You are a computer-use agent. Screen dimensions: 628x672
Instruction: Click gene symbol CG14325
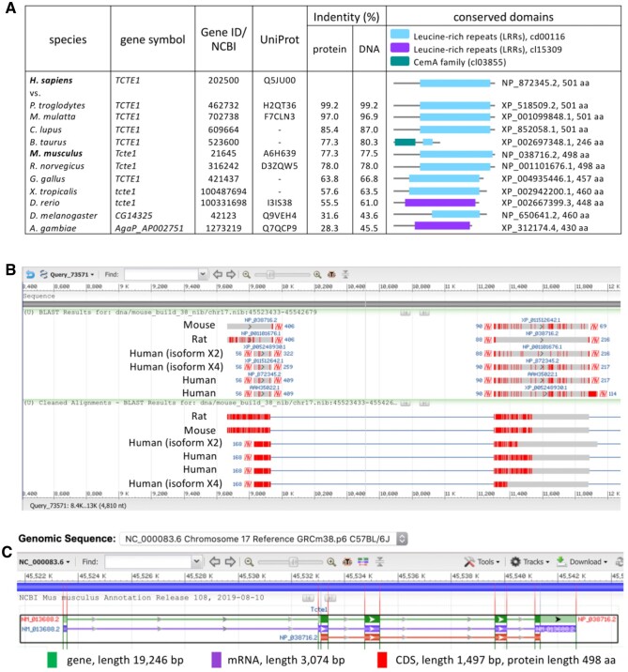pyautogui.click(x=133, y=215)
